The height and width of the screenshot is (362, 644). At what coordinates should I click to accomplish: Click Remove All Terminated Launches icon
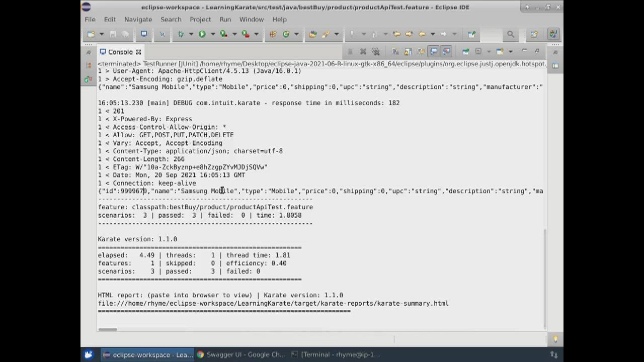point(375,51)
